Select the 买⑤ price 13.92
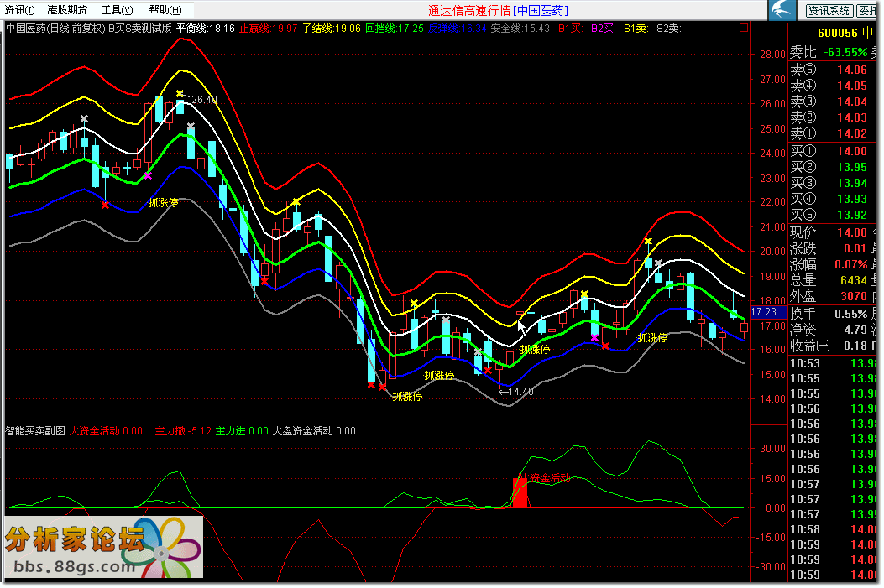Viewport: 884px width, 588px height. click(851, 215)
